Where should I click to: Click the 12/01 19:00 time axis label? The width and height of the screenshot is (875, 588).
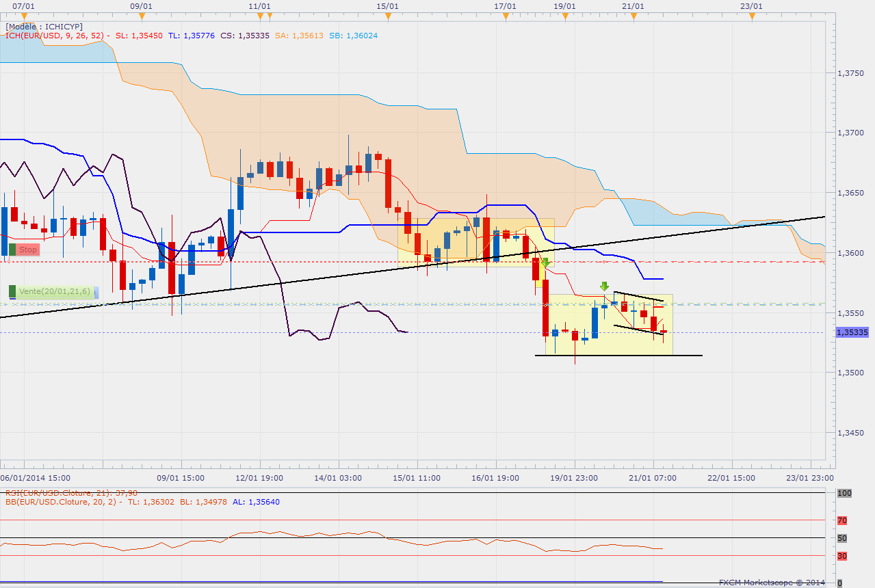(259, 478)
